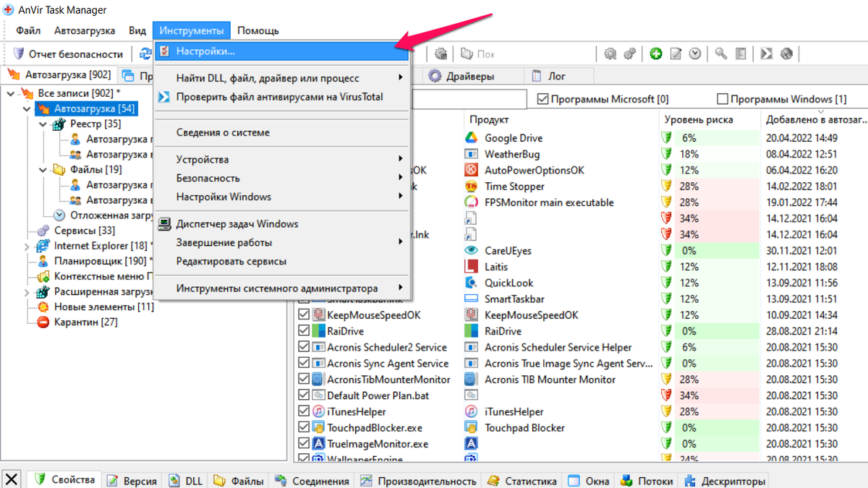Expand the Internet Explorer [18] tree node
The width and height of the screenshot is (868, 488).
click(x=27, y=246)
